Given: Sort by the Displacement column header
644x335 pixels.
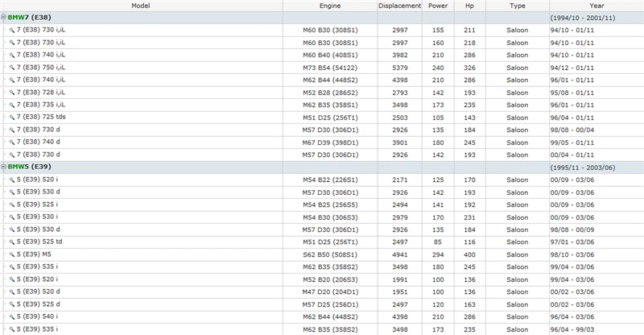Looking at the screenshot, I should coord(399,6).
